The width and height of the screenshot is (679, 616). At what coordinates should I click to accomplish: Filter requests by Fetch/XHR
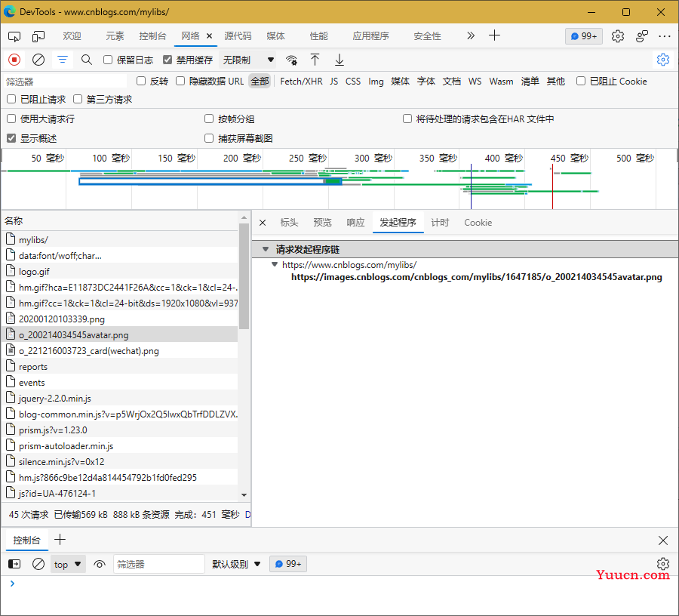[x=301, y=82]
